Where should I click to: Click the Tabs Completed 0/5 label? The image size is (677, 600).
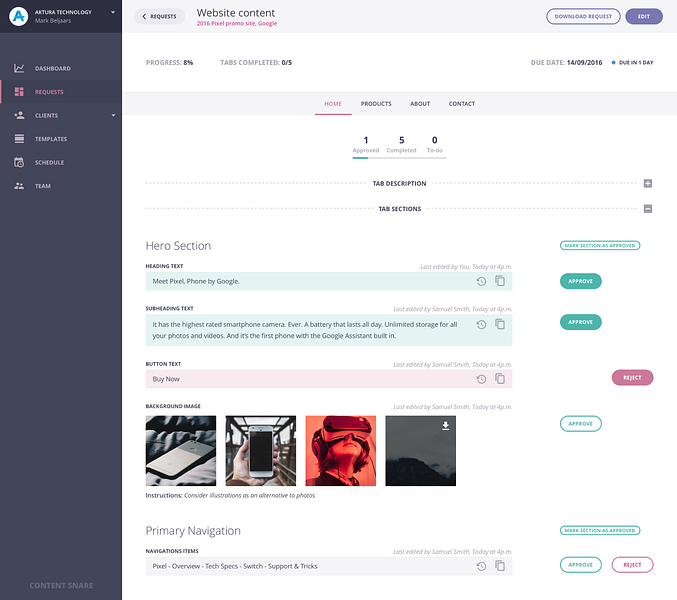point(256,63)
